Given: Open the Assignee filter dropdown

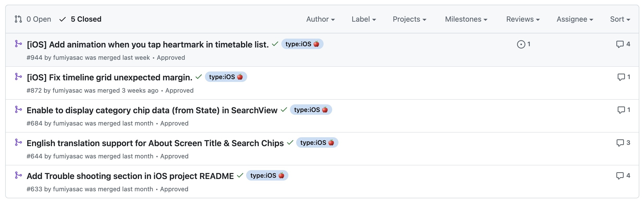Looking at the screenshot, I should pos(575,19).
